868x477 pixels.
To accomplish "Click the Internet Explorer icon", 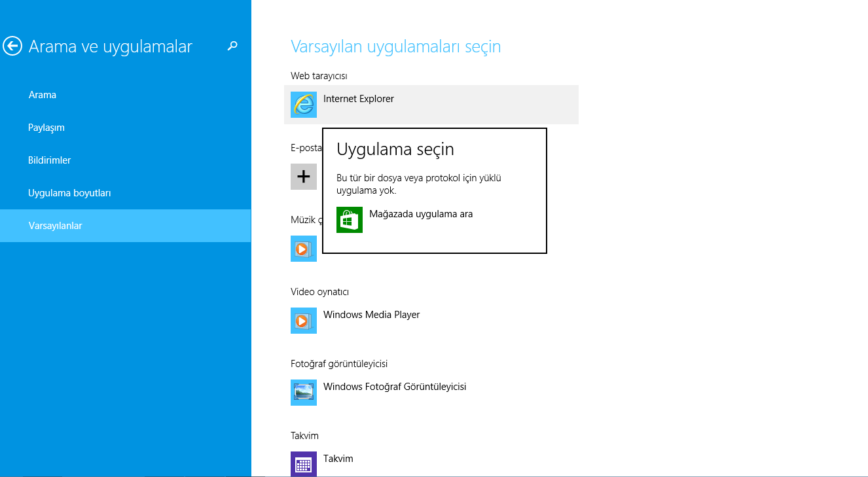I will [304, 105].
